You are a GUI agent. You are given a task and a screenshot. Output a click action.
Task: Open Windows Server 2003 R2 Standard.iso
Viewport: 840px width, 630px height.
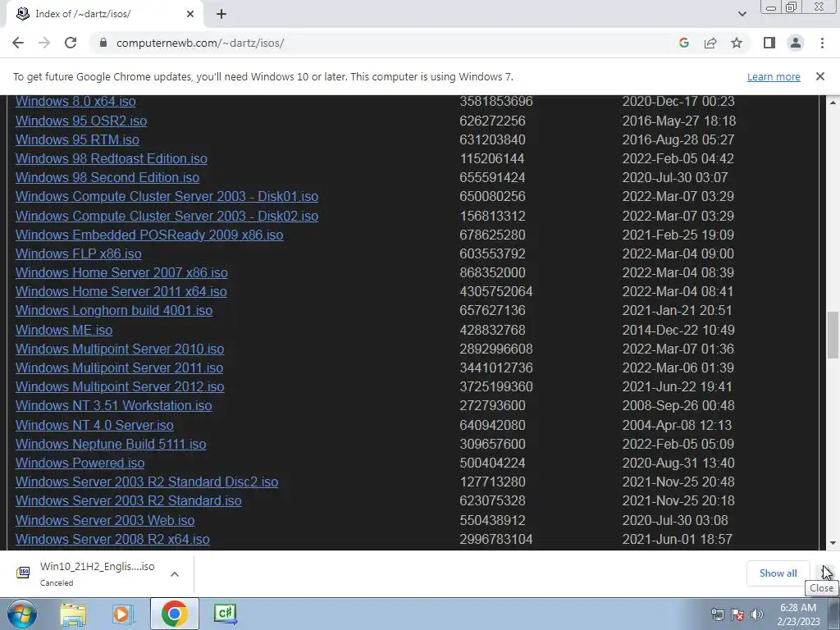click(129, 500)
